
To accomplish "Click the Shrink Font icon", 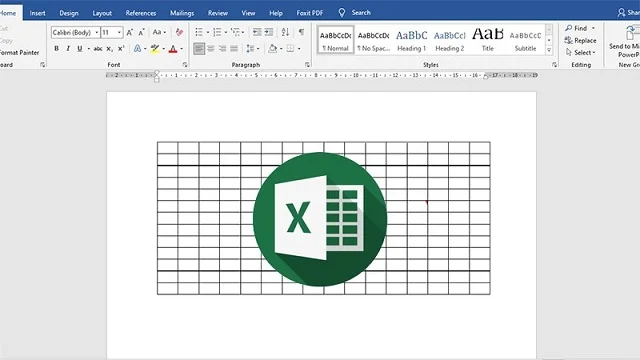I will click(141, 32).
